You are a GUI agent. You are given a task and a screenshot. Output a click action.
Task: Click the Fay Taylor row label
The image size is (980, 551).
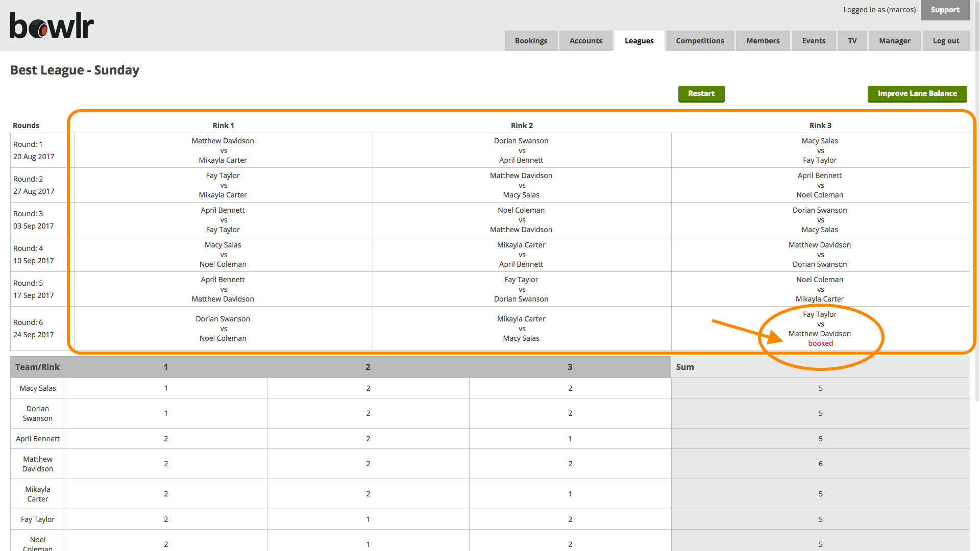pyautogui.click(x=38, y=519)
